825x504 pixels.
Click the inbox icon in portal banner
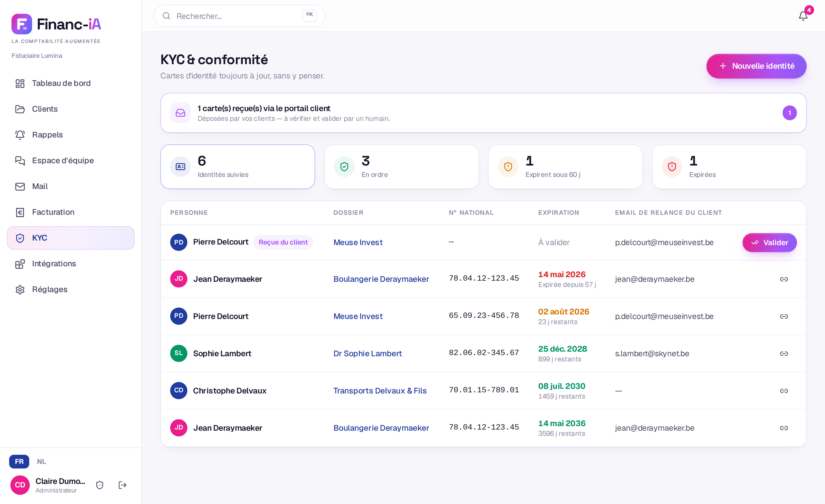(x=180, y=113)
